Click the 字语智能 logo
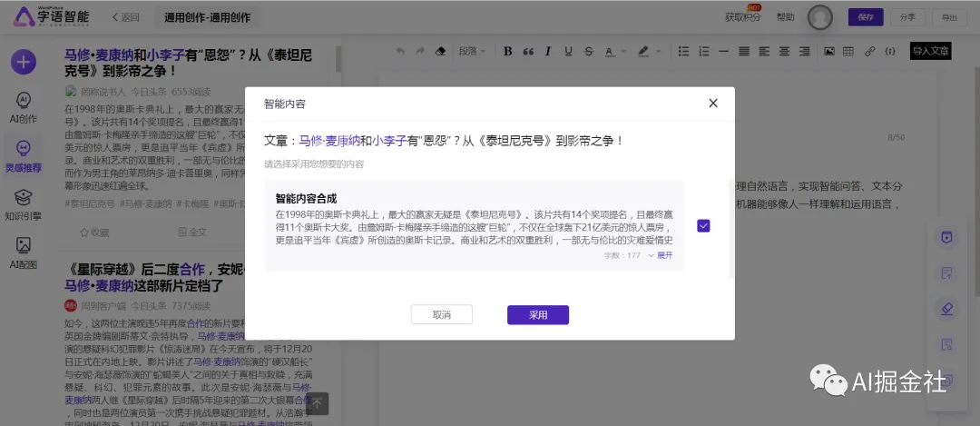This screenshot has width=980, height=426. (x=52, y=17)
